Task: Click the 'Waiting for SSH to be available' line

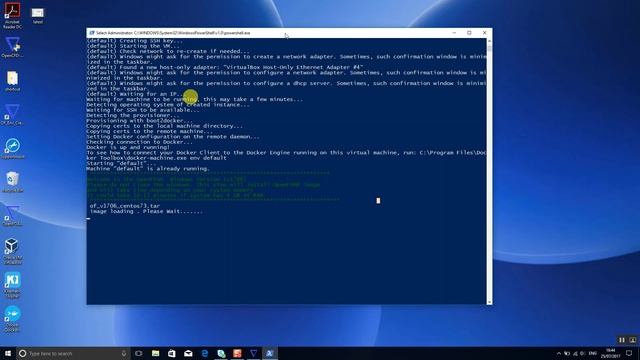Action: pyautogui.click(x=143, y=110)
